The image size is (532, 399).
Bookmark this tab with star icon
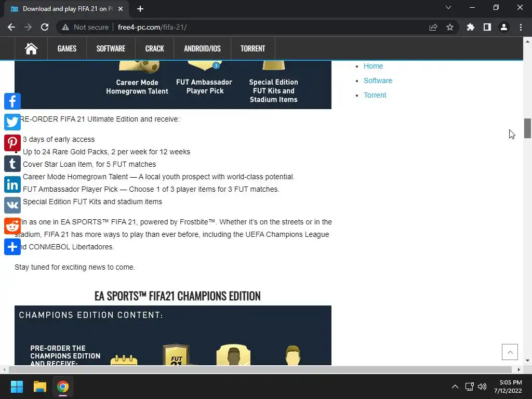[x=450, y=27]
